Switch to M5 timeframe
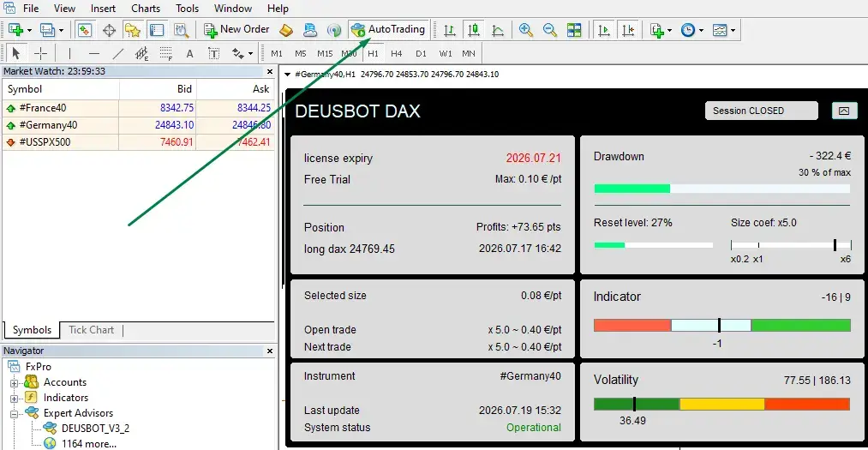The image size is (868, 450). click(301, 53)
